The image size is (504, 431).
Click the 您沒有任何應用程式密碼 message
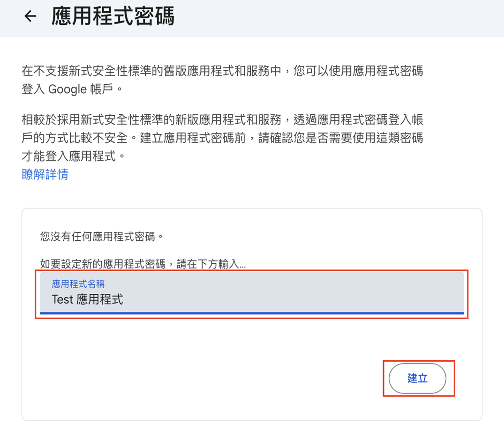tap(102, 236)
